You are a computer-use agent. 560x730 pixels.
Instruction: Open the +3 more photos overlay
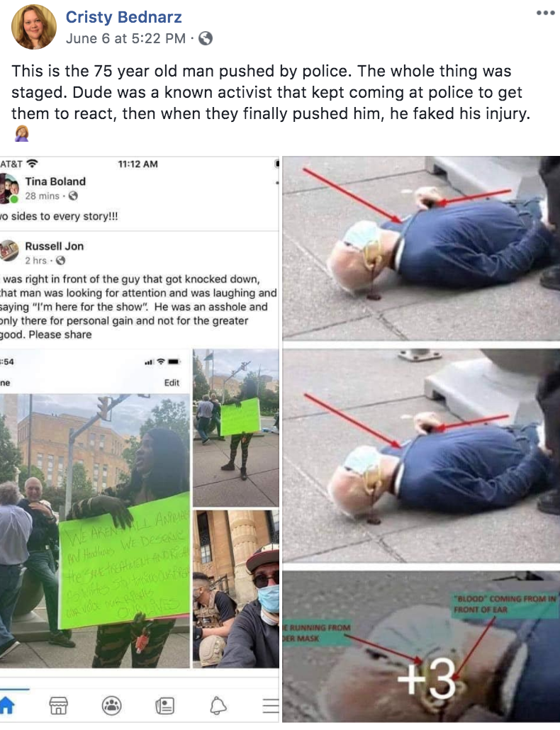click(421, 646)
